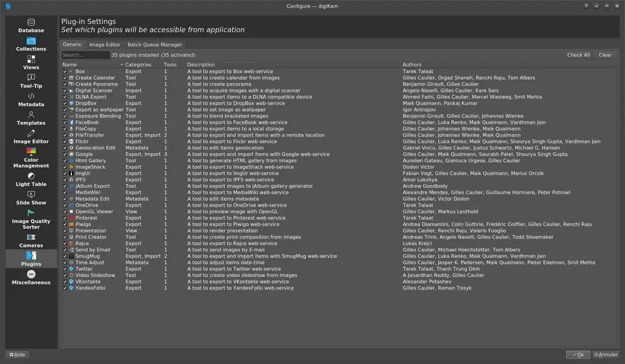Screen dimensions: 625x364
Task: Select the Collections sidebar icon
Action: pos(30,45)
